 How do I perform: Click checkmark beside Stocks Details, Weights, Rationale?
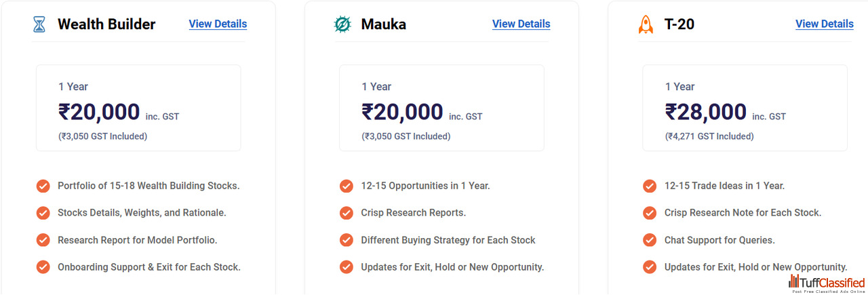43,213
